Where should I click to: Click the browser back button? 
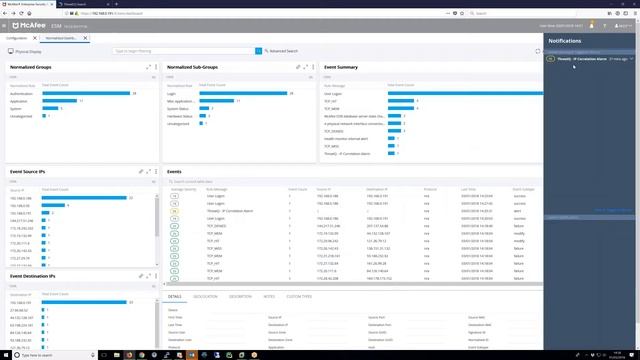[x=4, y=13]
